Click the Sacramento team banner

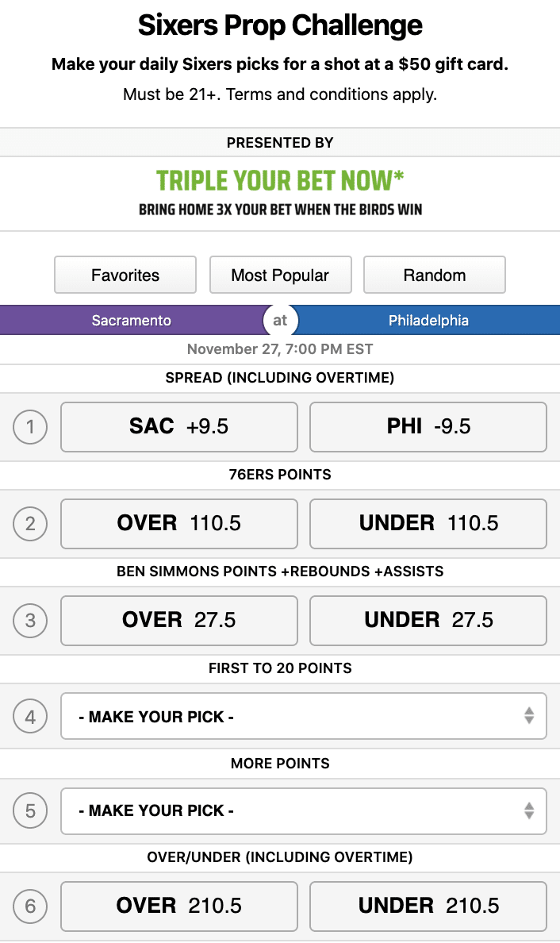pyautogui.click(x=132, y=321)
